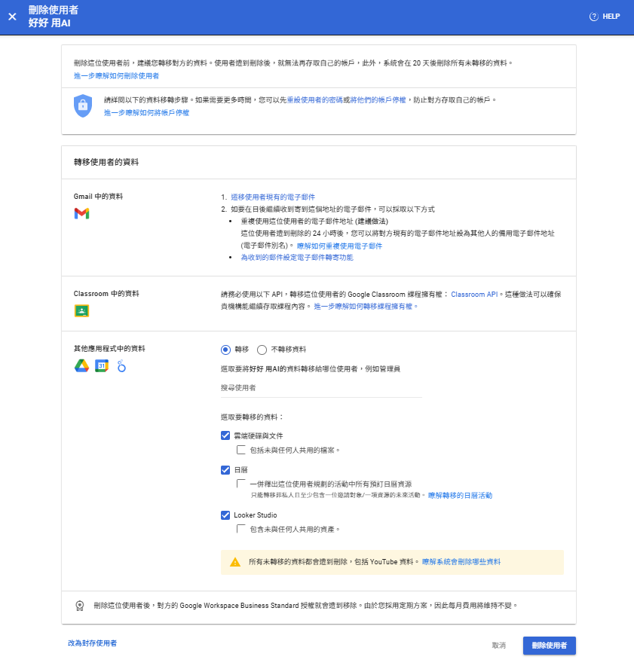The height and width of the screenshot is (672, 634).
Task: Click the blue security shield icon
Action: [x=82, y=105]
